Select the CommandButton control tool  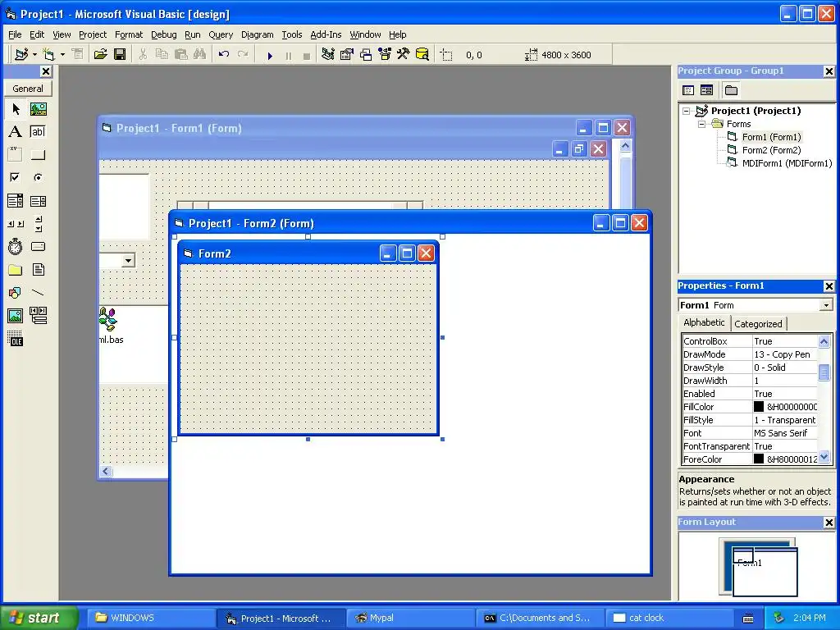pyautogui.click(x=38, y=155)
